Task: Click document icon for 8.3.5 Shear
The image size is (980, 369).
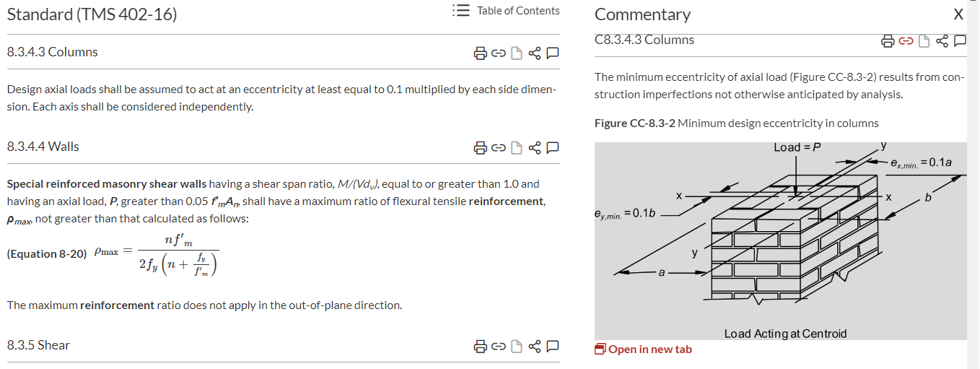Action: coord(517,347)
